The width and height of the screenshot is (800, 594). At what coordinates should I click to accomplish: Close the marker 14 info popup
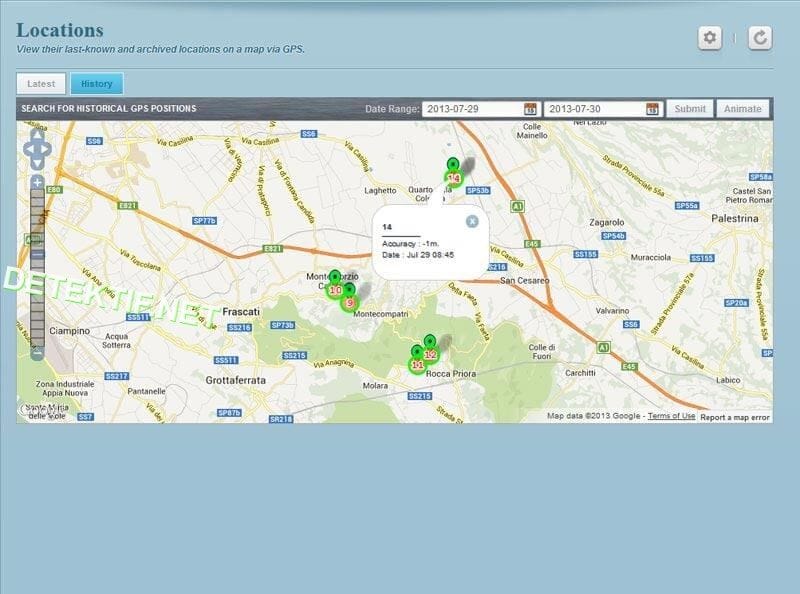471,221
